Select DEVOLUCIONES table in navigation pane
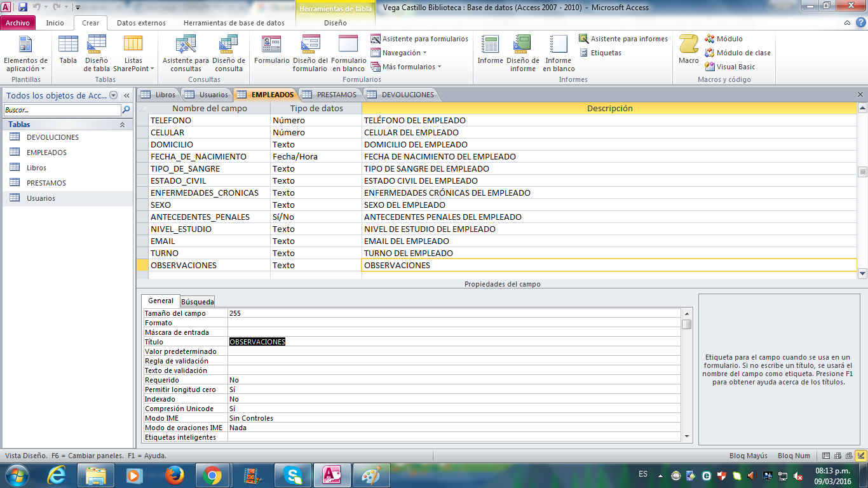 click(52, 137)
